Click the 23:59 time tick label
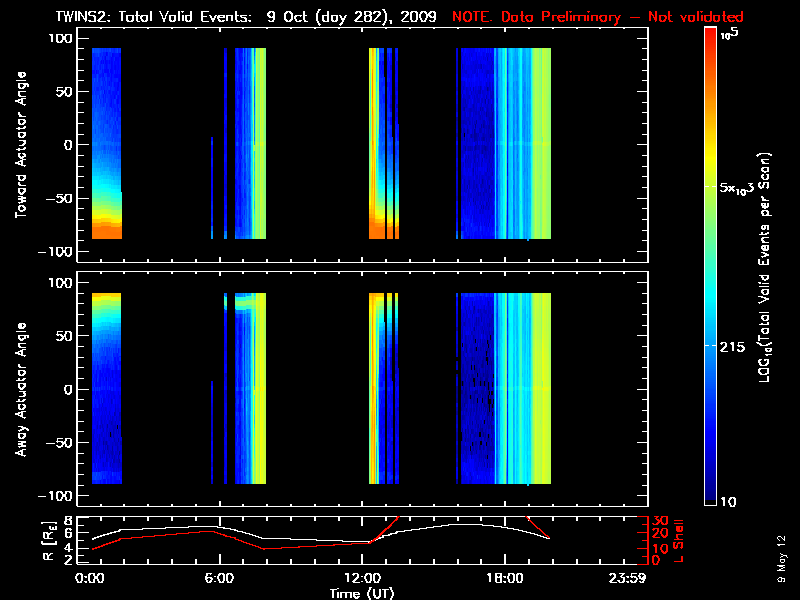This screenshot has height=600, width=800. pyautogui.click(x=627, y=579)
